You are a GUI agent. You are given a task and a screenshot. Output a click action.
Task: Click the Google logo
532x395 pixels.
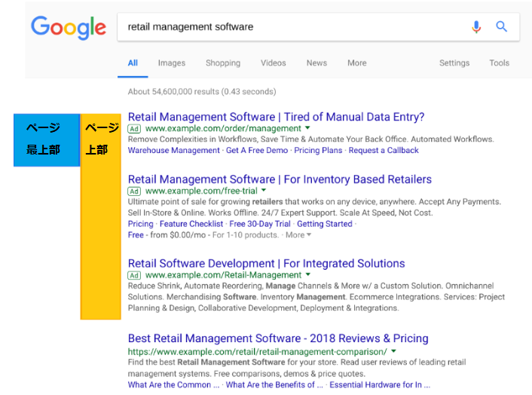pos(69,27)
